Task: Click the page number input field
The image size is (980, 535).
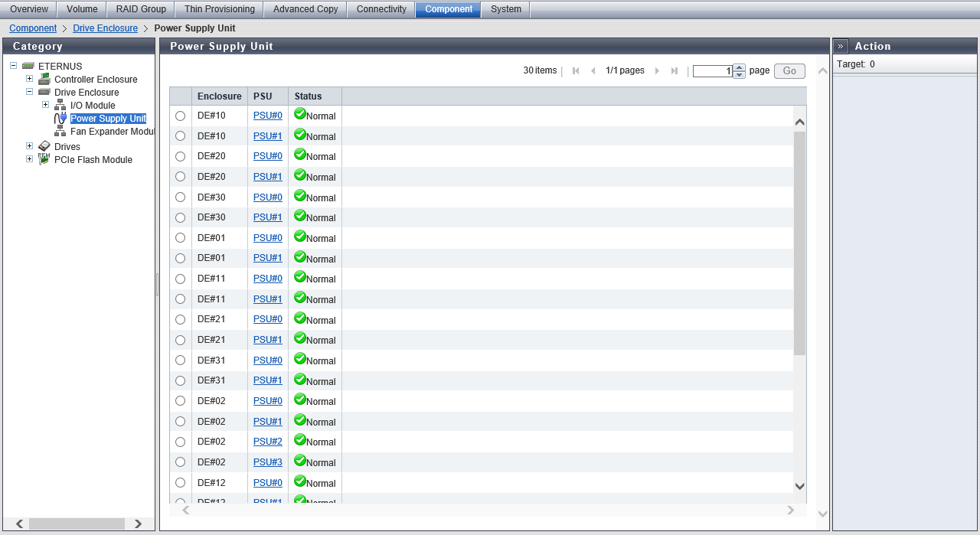Action: 713,71
